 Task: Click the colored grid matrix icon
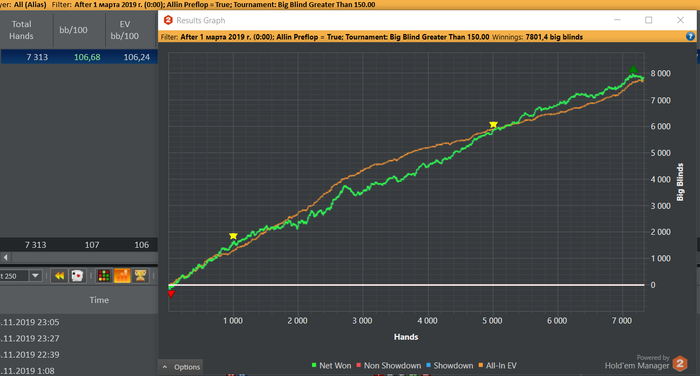[x=104, y=276]
